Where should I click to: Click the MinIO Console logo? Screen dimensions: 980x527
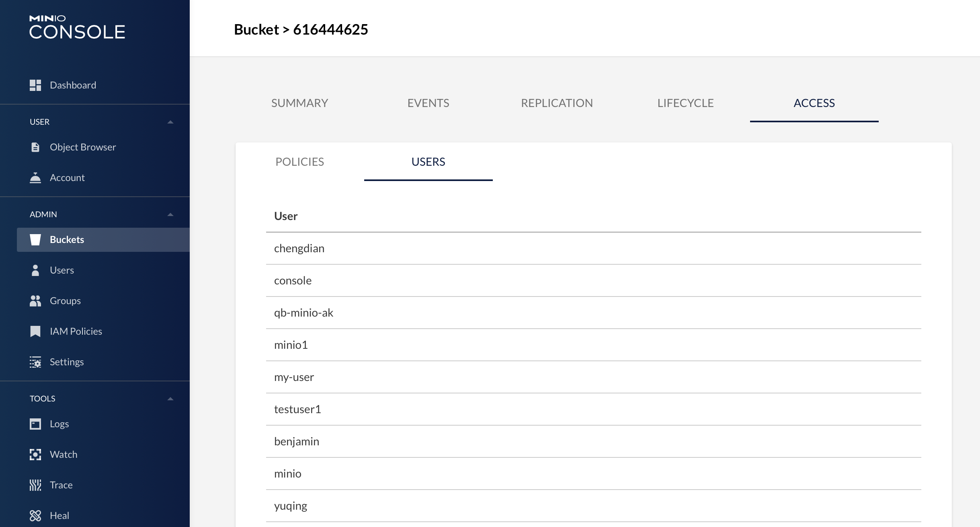pos(77,27)
